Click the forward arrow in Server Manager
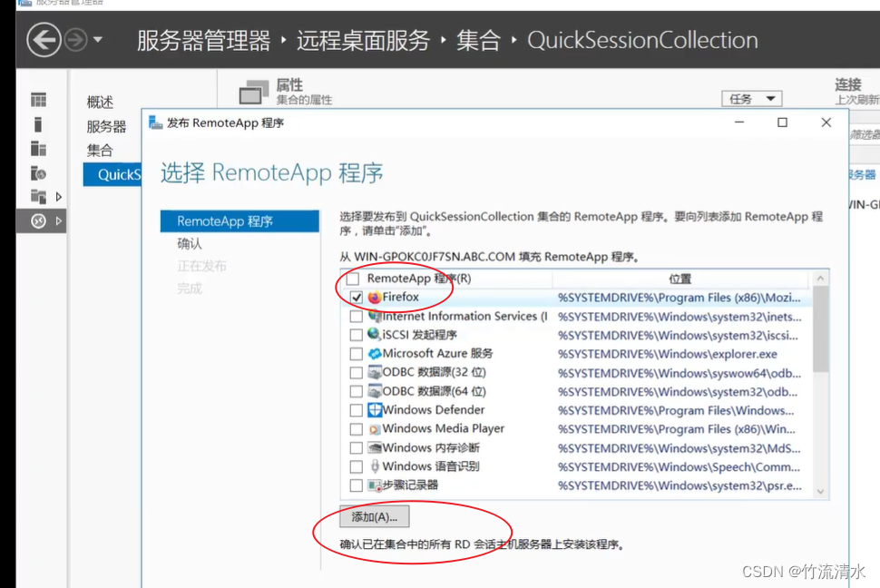Viewport: 880px width, 588px height. (76, 40)
